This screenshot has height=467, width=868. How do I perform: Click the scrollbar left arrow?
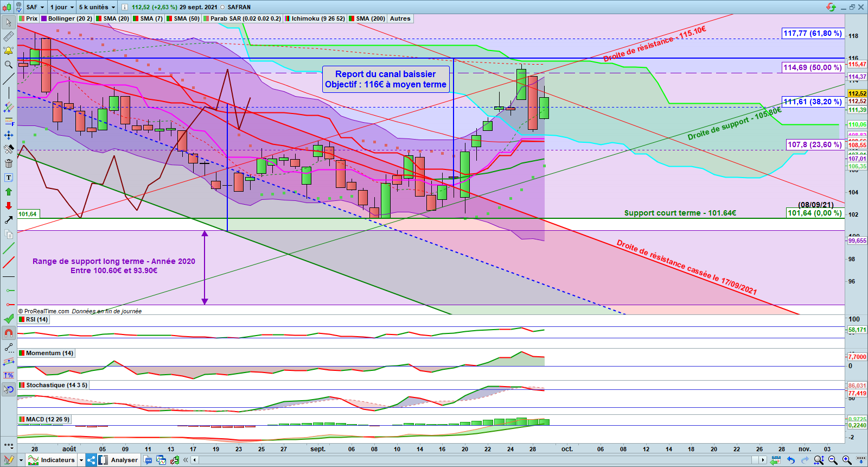tap(194, 460)
